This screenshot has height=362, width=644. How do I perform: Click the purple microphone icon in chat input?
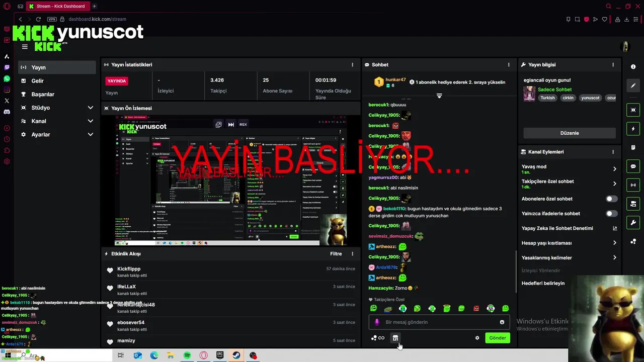[377, 322]
